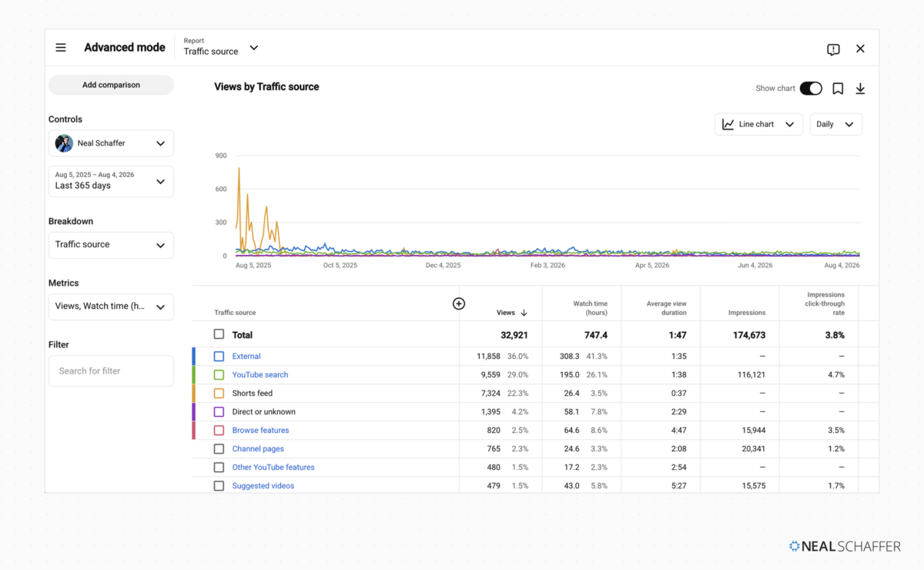Click the Add comparison button
Screen dimensions: 924x570
(x=111, y=85)
